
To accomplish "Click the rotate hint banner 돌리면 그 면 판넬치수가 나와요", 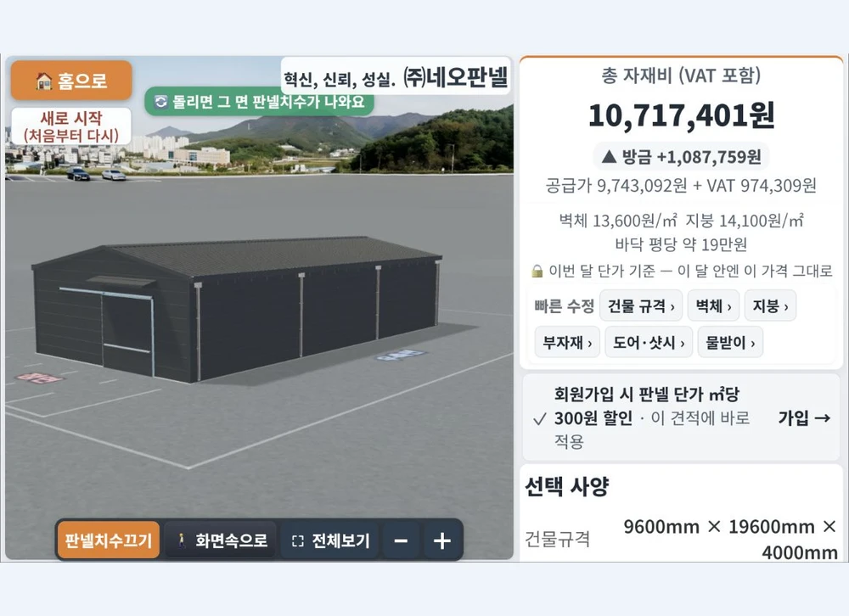I will (259, 102).
